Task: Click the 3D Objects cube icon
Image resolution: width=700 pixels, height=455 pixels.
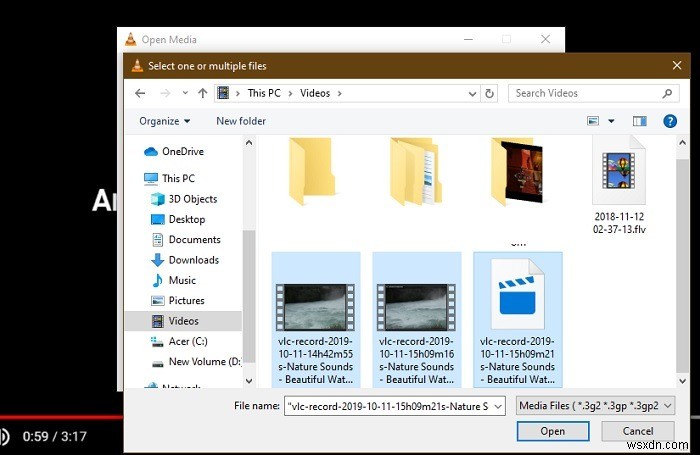Action: click(158, 199)
